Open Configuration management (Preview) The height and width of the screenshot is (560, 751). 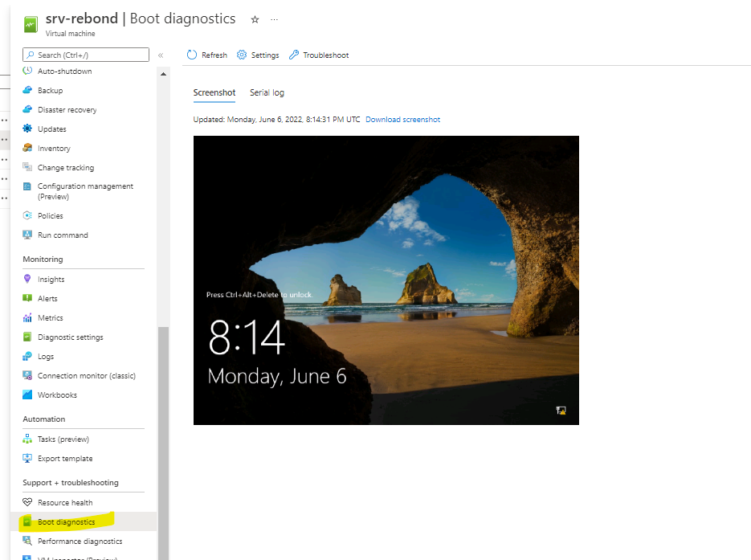[x=84, y=191]
